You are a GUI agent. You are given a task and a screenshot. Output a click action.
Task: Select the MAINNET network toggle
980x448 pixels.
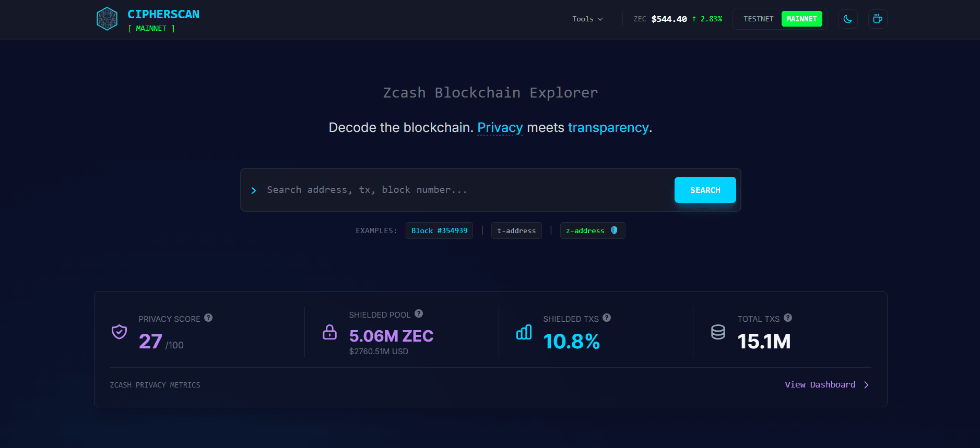(x=801, y=19)
